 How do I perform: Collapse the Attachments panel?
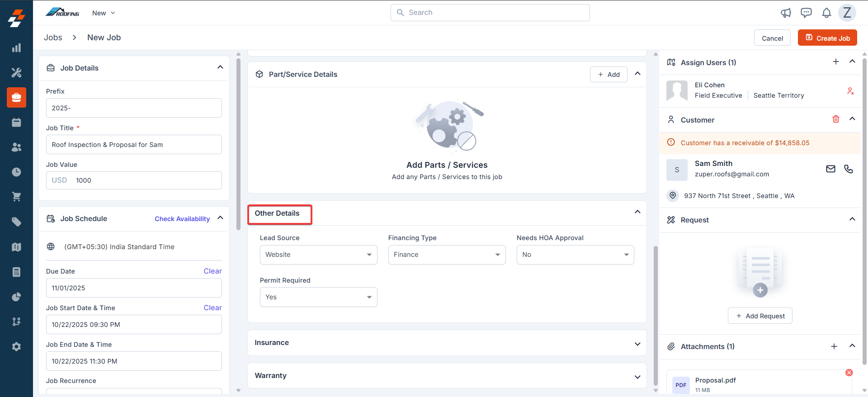click(x=852, y=346)
